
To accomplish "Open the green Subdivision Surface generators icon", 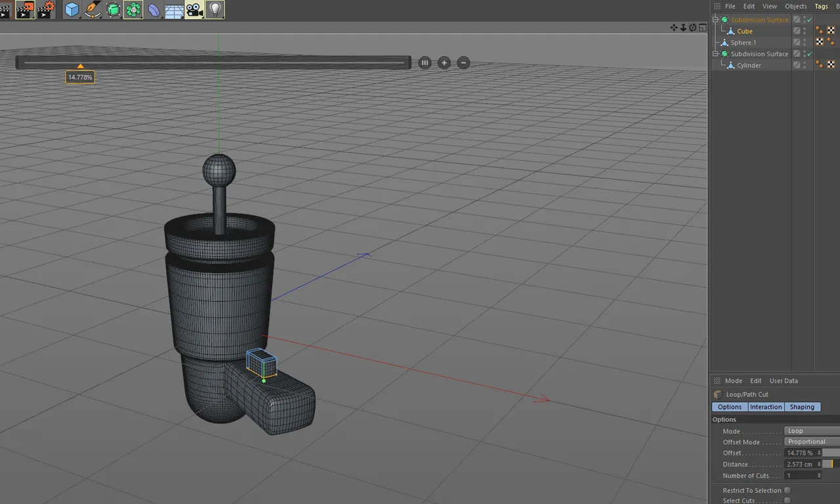I will 113,9.
